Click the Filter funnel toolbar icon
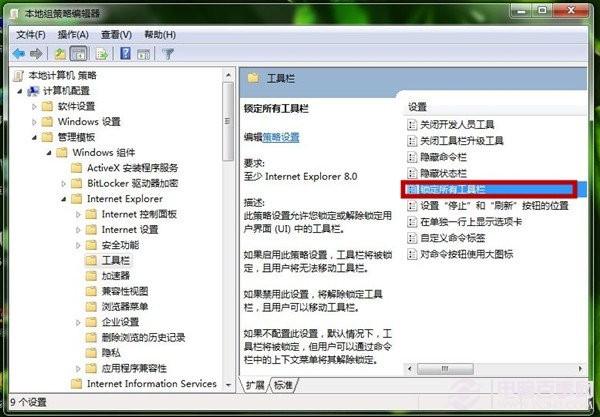The height and width of the screenshot is (417, 600). [x=168, y=54]
